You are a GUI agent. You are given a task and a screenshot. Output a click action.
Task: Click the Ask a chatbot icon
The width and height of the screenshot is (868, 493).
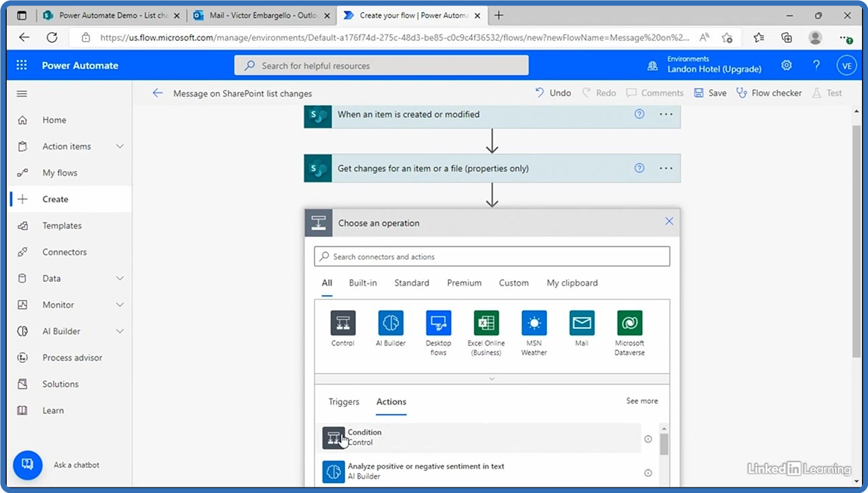click(x=27, y=464)
